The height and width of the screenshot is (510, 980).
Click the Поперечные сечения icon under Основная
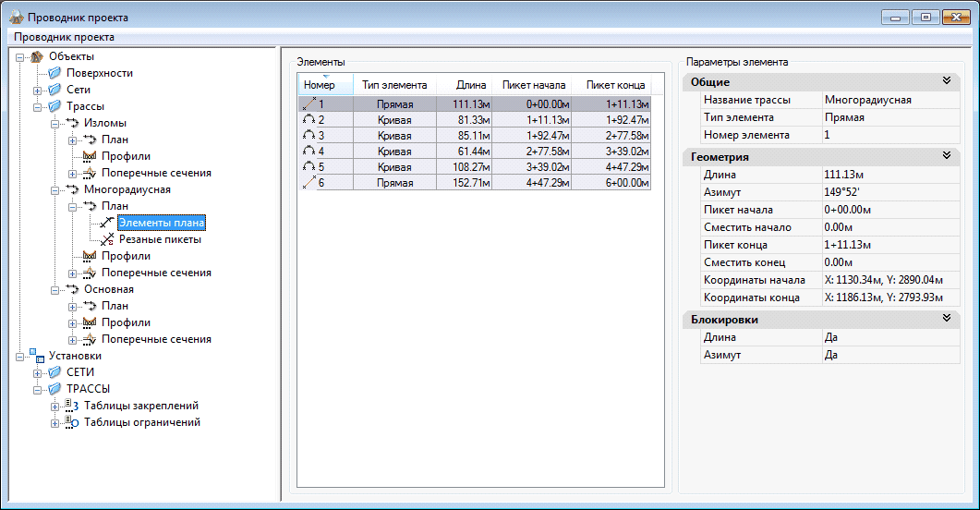click(90, 339)
